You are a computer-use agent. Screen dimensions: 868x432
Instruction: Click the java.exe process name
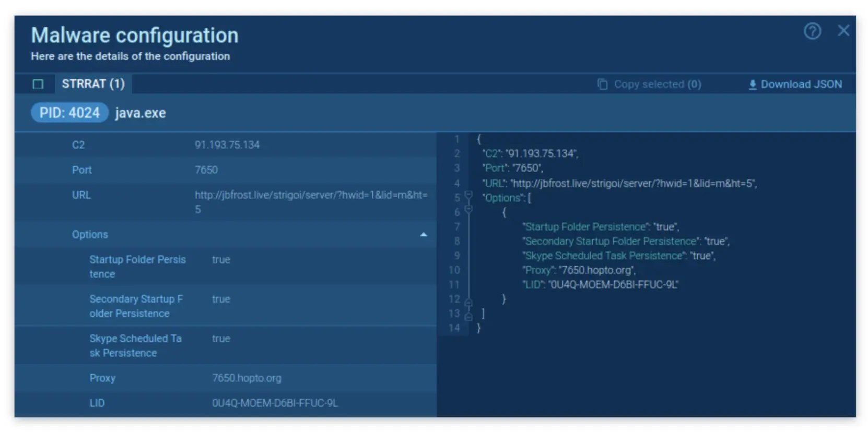[x=140, y=113]
